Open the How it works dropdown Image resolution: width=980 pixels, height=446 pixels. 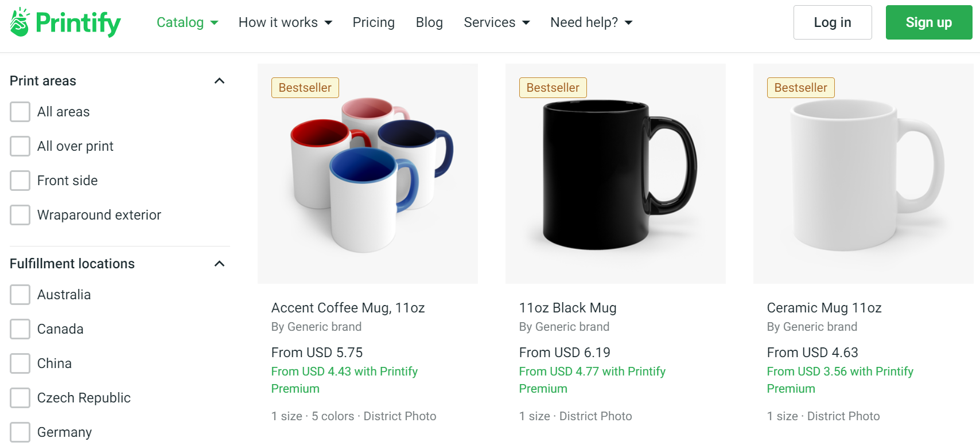[285, 22]
